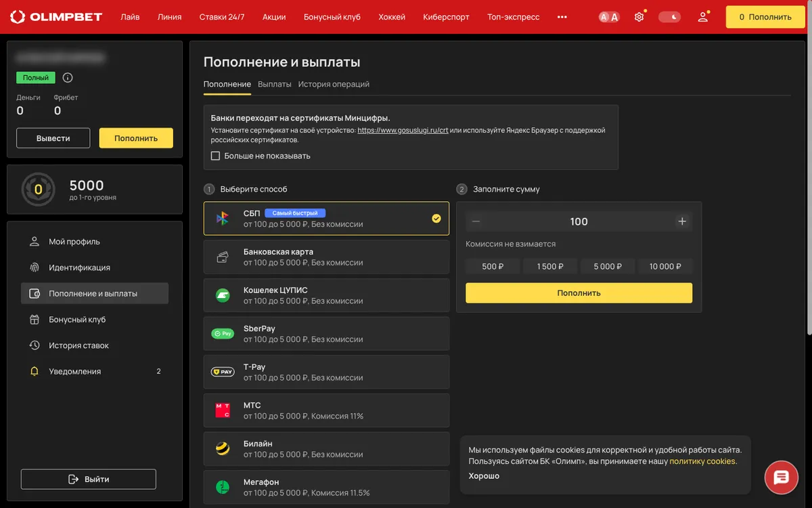Viewport: 812px width, 508px height.
Task: Click sidebar Пополнить yellow button
Action: [x=136, y=138]
